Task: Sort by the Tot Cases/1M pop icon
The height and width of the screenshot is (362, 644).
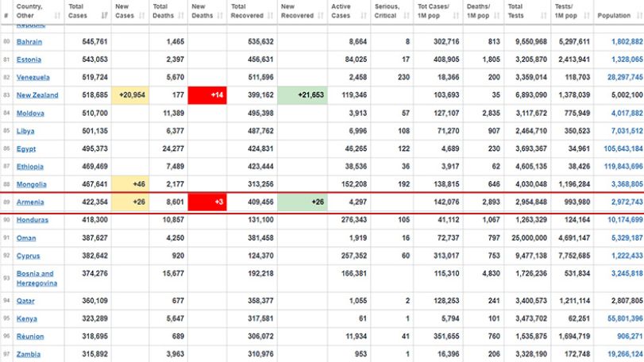Action: (x=456, y=16)
